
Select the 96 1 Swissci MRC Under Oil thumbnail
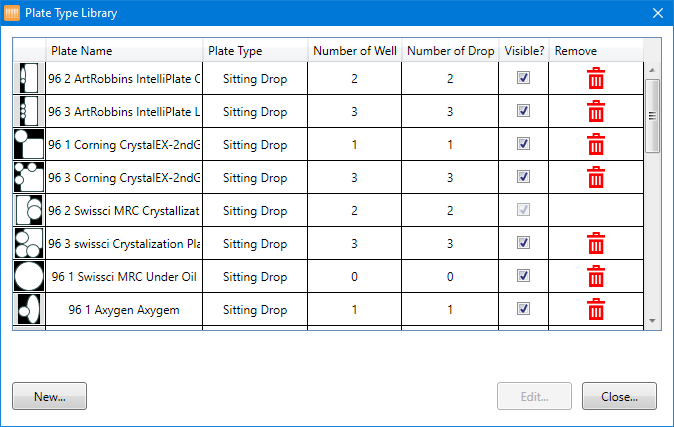click(29, 276)
